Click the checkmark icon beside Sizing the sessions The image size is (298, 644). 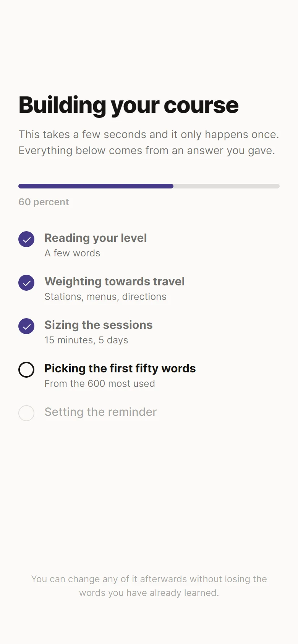[26, 326]
